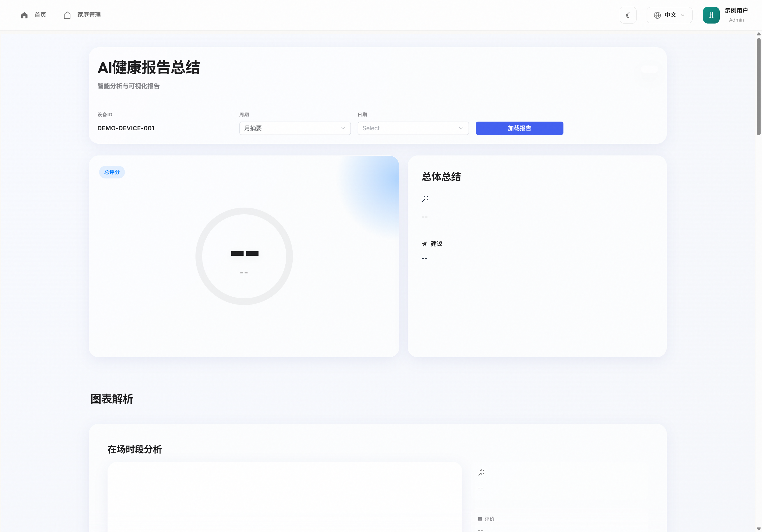The height and width of the screenshot is (532, 762).
Task: Click the DEMO-DEVICE-001 device ID text
Action: tap(126, 128)
